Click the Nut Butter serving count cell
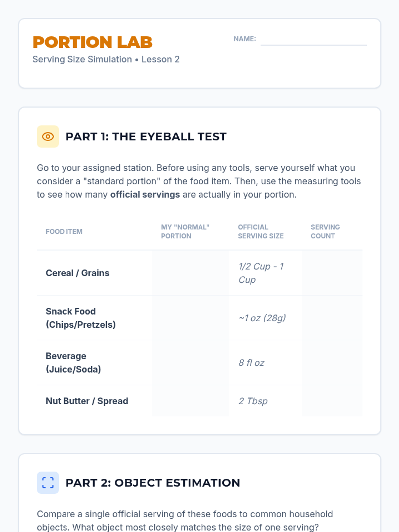Viewport: 399px width, 532px height. coord(332,401)
